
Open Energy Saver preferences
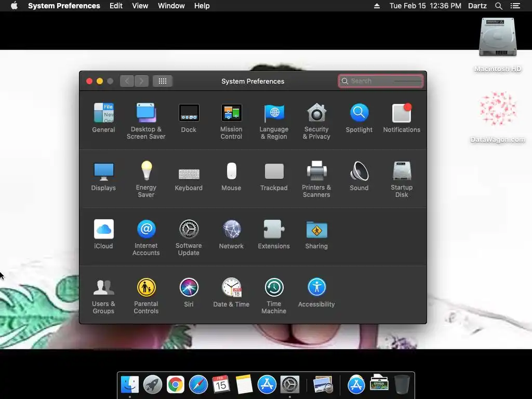pos(146,179)
